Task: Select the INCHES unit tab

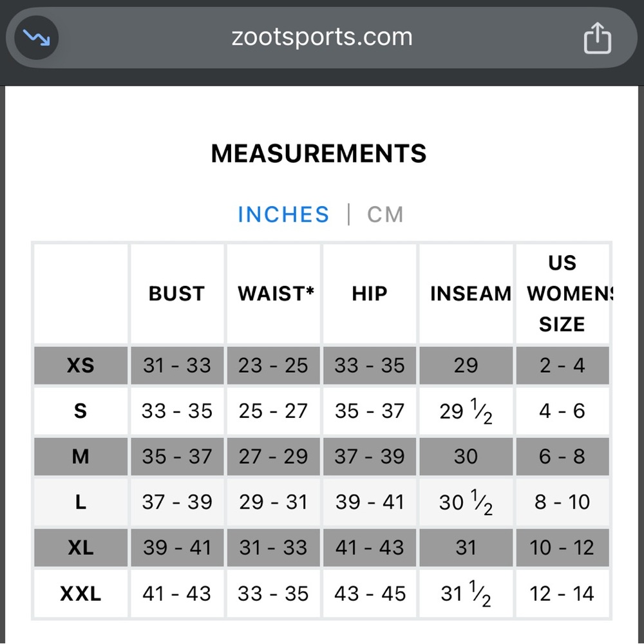Action: pos(283,214)
